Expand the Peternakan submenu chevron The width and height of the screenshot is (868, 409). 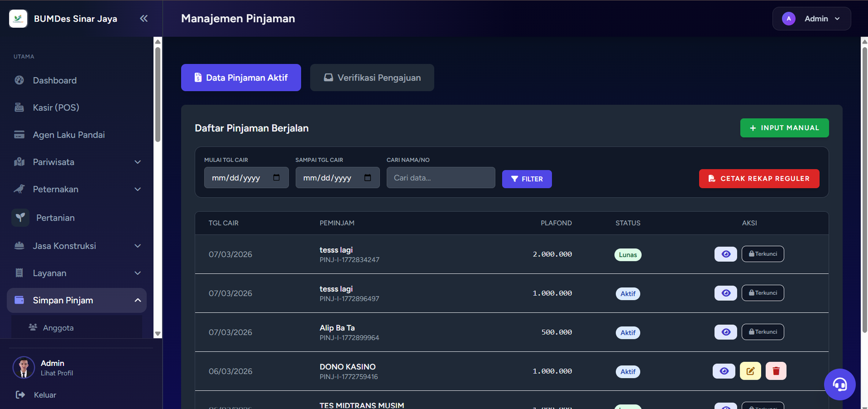click(x=138, y=189)
